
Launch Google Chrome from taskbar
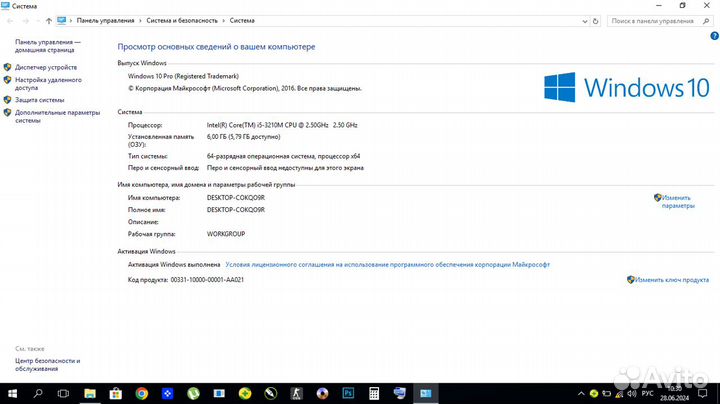141,393
